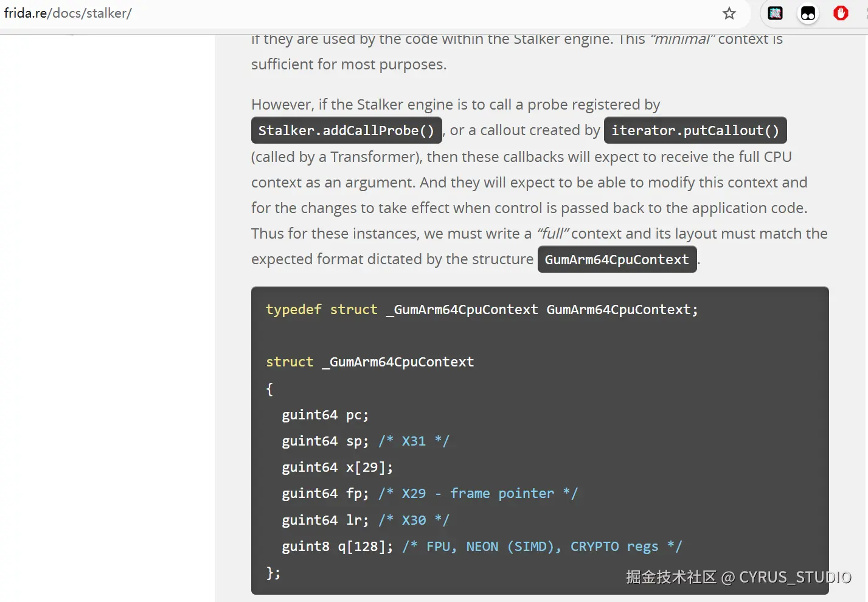Image resolution: width=868 pixels, height=602 pixels.
Task: Click the typedef struct line in code block
Action: [482, 309]
